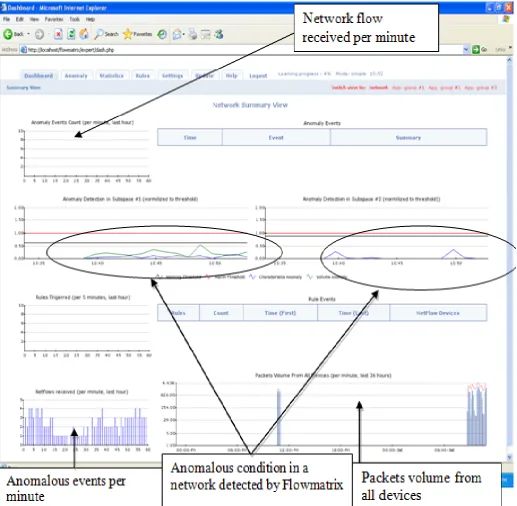This screenshot has height=506, width=517.
Task: Click the Event header in Anomaly Events table
Action: pyautogui.click(x=276, y=137)
